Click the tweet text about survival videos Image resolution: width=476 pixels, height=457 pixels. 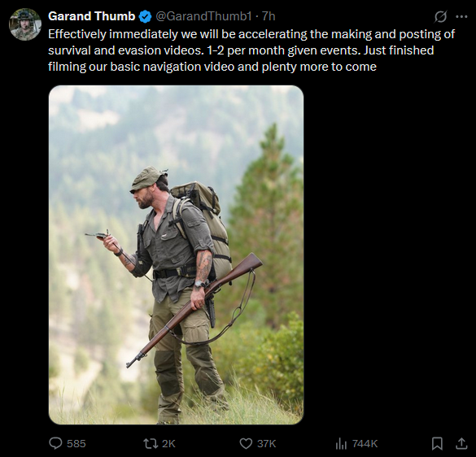coord(251,50)
